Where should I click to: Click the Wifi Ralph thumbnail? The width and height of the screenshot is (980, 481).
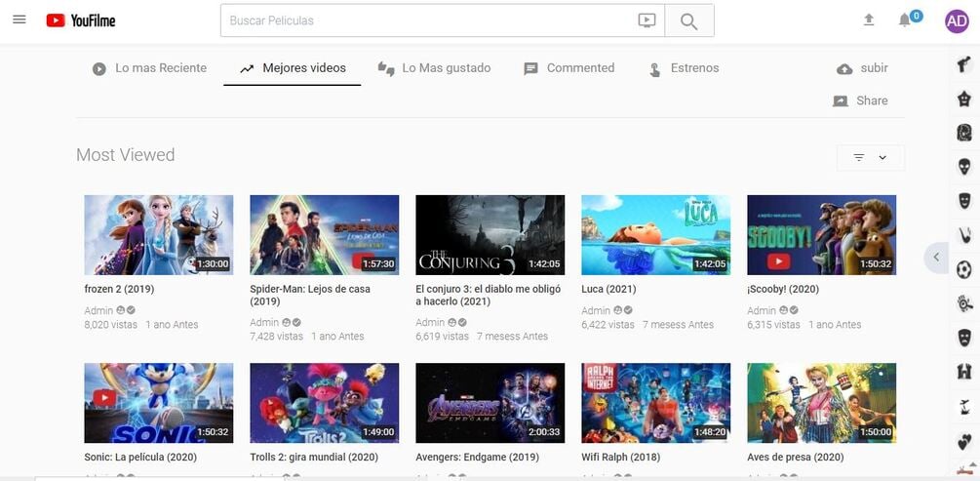click(x=655, y=404)
